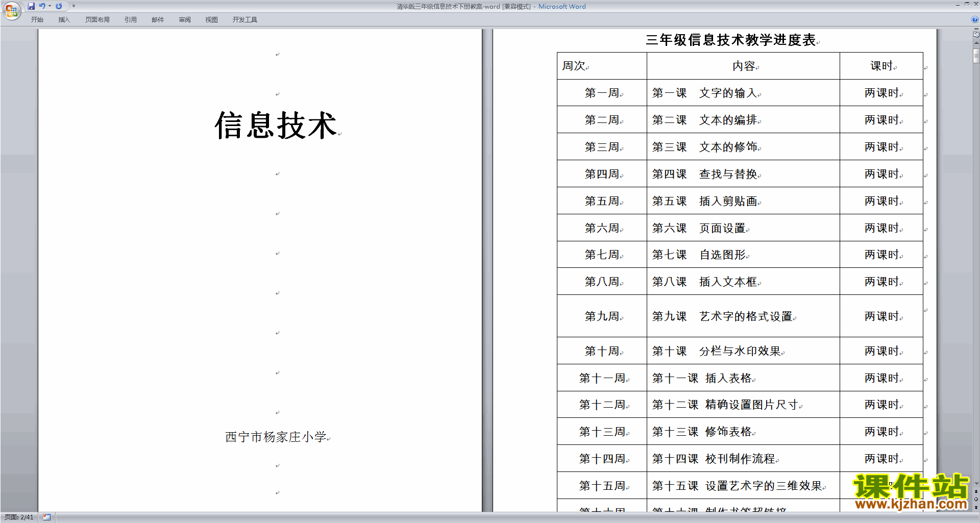Switch to the 页面布局 tab
The width and height of the screenshot is (980, 523).
point(97,20)
